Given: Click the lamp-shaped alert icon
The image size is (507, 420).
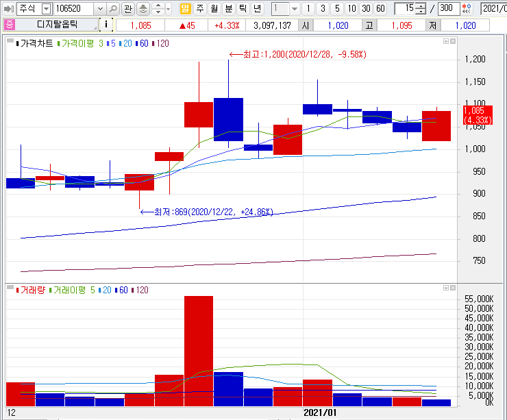Looking at the screenshot, I should click(143, 9).
